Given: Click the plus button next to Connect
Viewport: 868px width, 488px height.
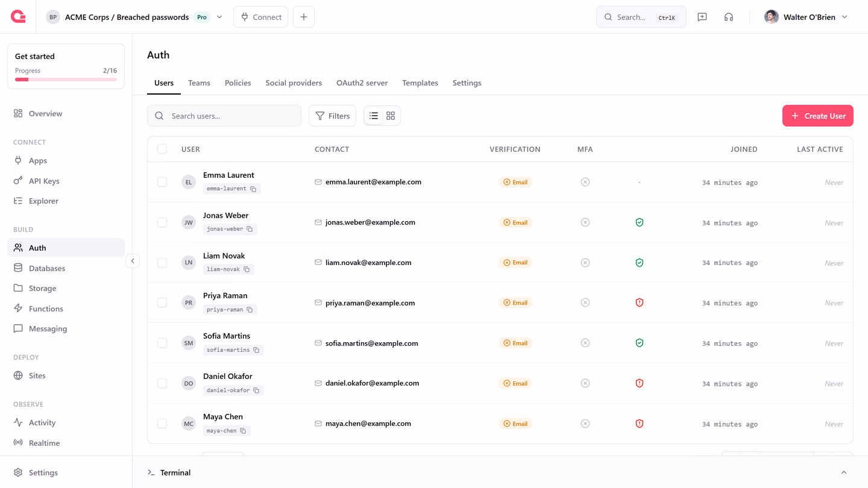Looking at the screenshot, I should tap(304, 17).
